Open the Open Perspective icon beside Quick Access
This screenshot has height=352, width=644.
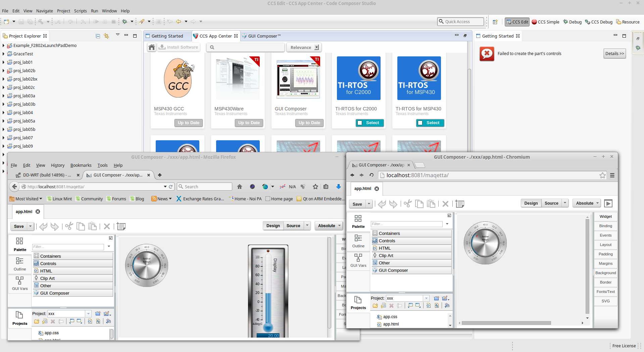tap(495, 22)
